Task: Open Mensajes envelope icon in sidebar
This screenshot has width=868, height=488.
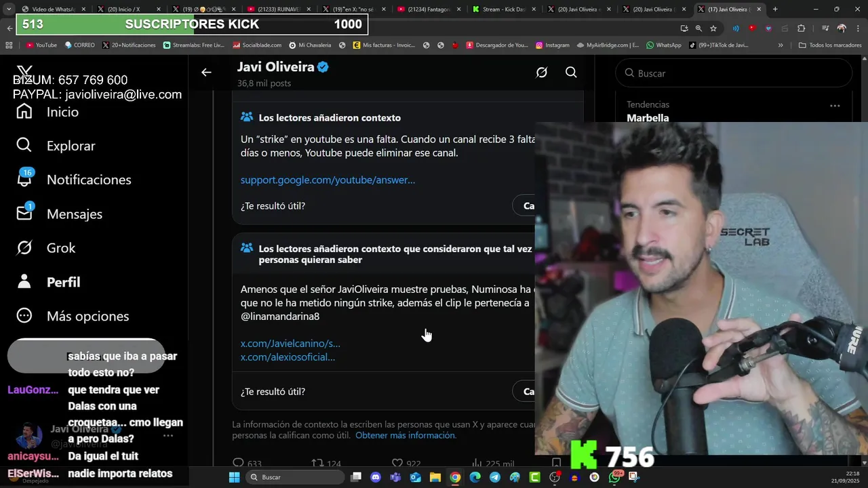Action: [24, 213]
